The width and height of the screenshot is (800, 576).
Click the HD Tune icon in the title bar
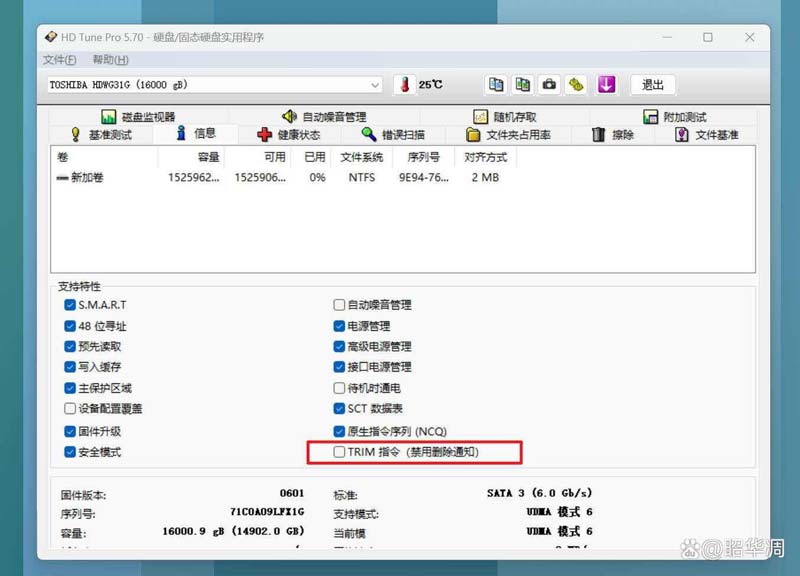[51, 37]
